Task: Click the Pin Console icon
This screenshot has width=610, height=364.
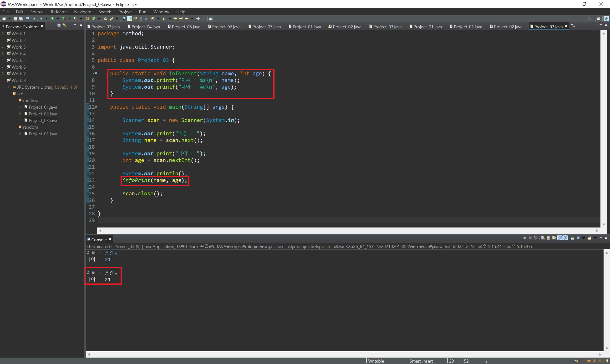Action: click(573, 238)
